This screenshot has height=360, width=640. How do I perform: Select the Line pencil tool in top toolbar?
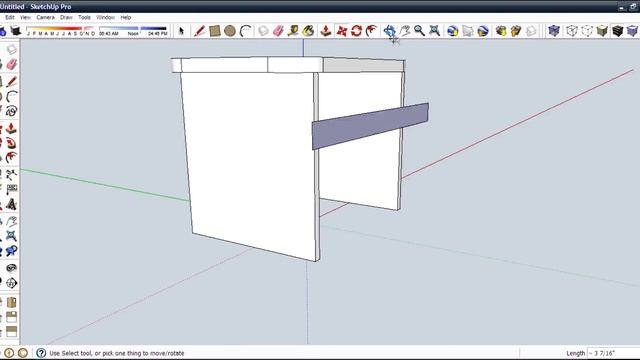click(199, 31)
